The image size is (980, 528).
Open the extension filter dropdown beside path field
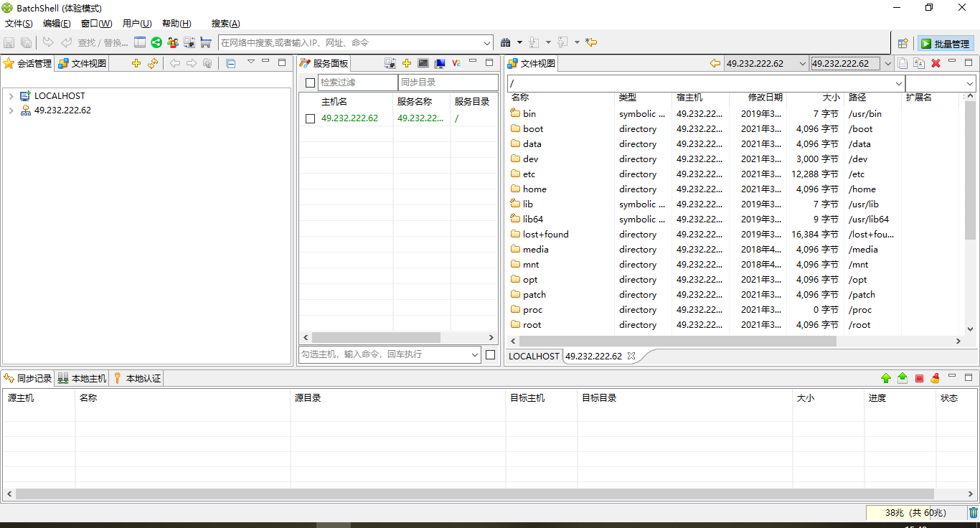click(x=970, y=83)
